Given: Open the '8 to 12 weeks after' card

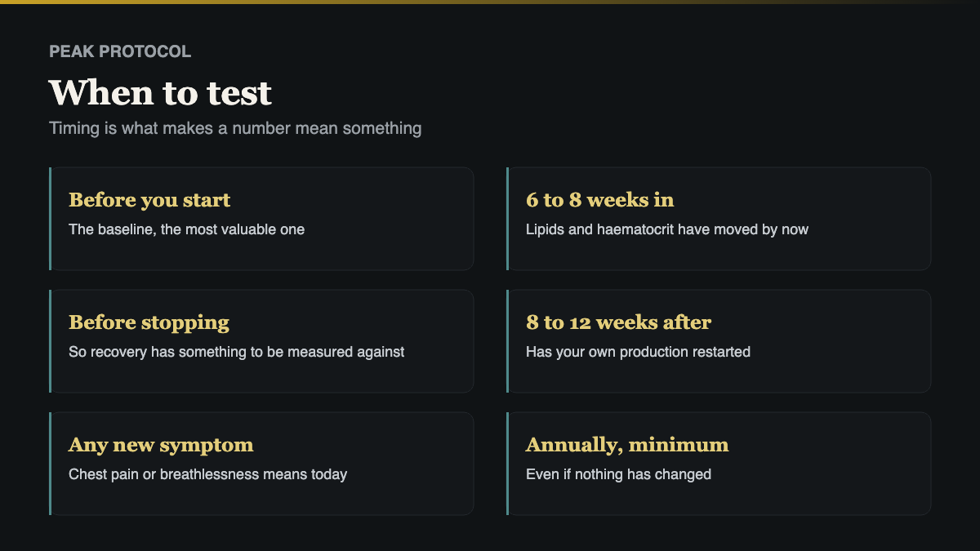Looking at the screenshot, I should [x=719, y=341].
